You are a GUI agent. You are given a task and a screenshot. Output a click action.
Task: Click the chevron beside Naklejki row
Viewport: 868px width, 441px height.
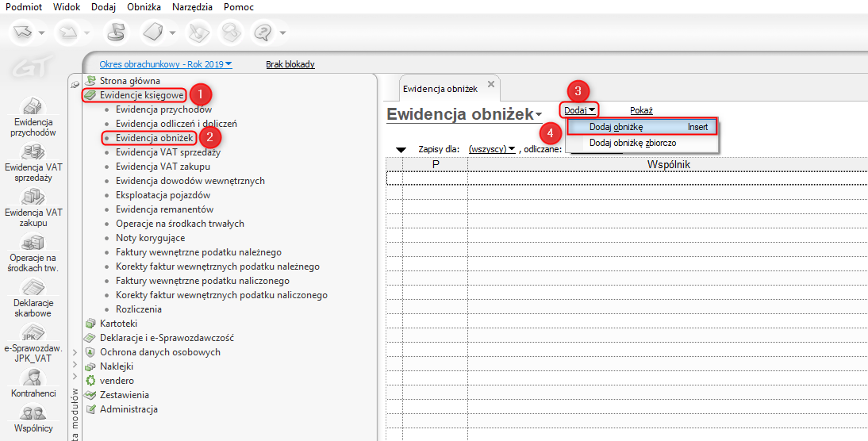(75, 364)
